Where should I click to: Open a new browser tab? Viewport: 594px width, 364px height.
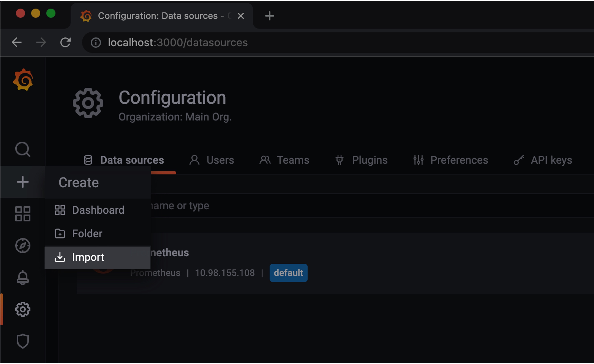click(x=269, y=16)
